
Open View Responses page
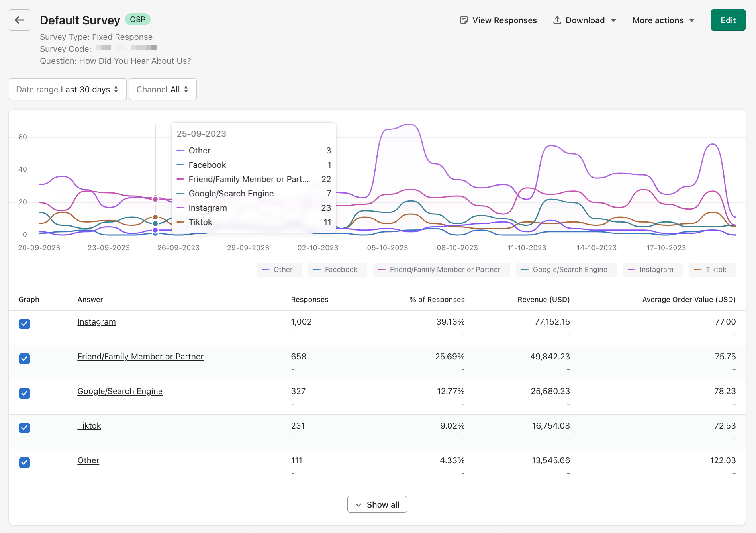point(498,20)
